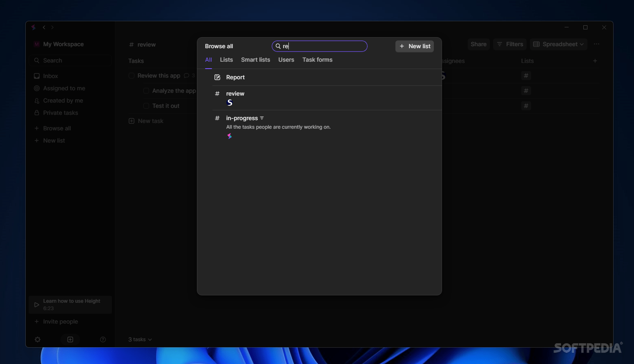Open the Spreadsheet view dropdown
Screen dimensions: 634x364
(x=558, y=44)
